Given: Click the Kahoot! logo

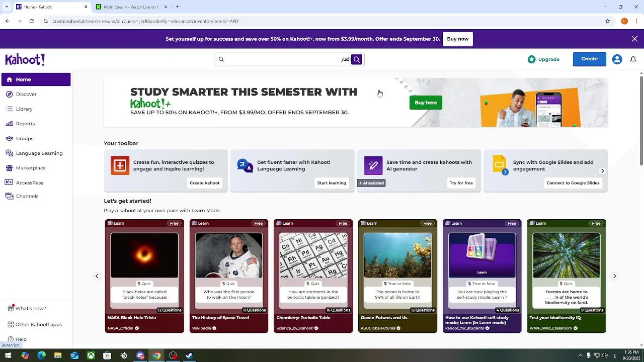Looking at the screenshot, I should [25, 59].
